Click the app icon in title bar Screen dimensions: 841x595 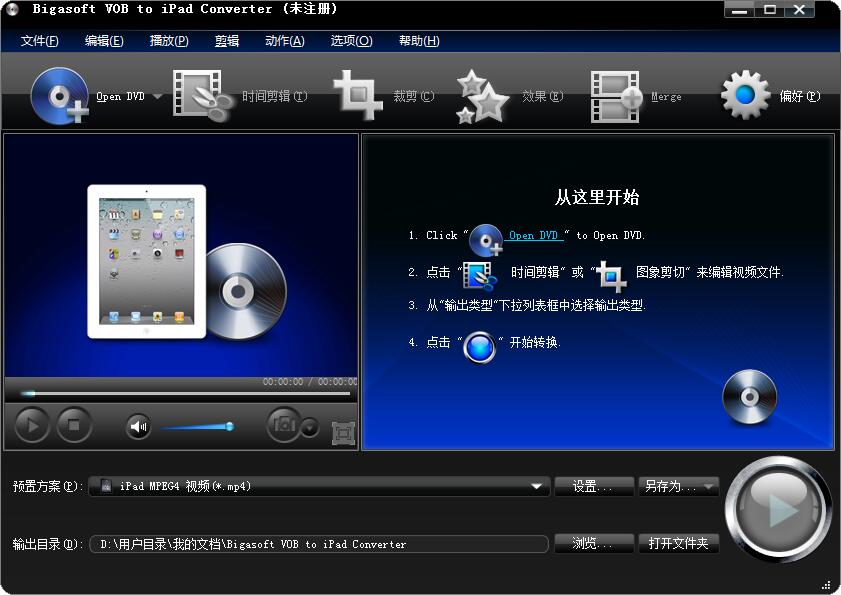click(12, 9)
